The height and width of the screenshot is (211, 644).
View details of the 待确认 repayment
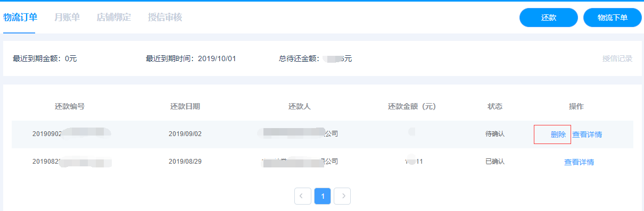point(587,134)
